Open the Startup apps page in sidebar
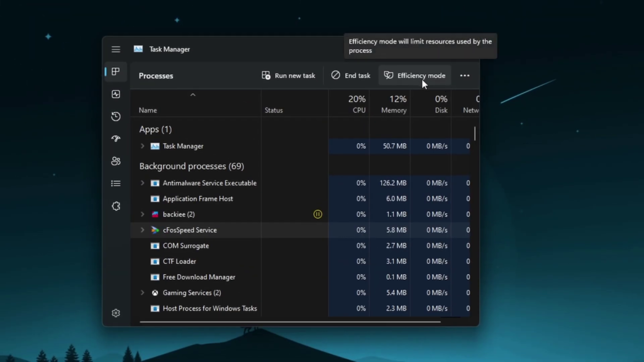644x362 pixels. tap(116, 139)
